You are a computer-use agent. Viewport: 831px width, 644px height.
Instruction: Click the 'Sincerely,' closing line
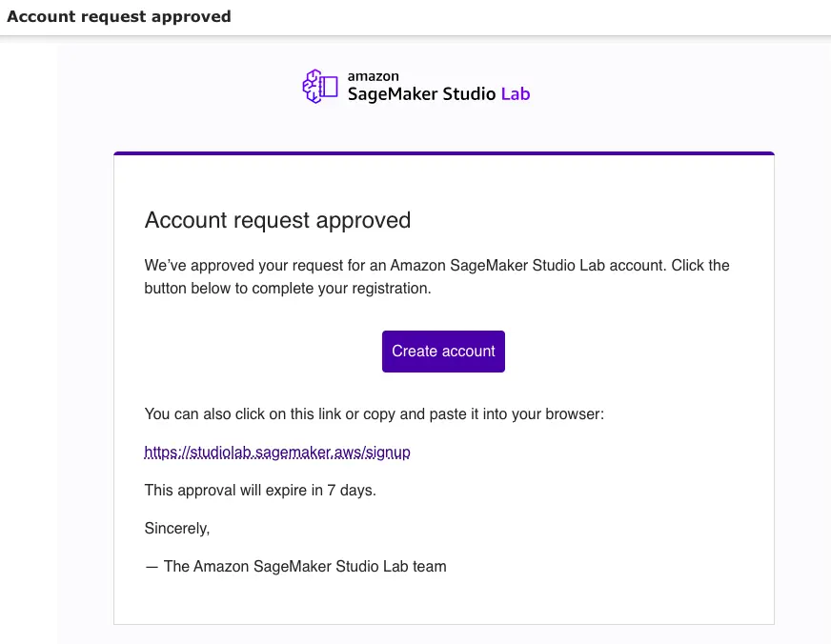177,528
